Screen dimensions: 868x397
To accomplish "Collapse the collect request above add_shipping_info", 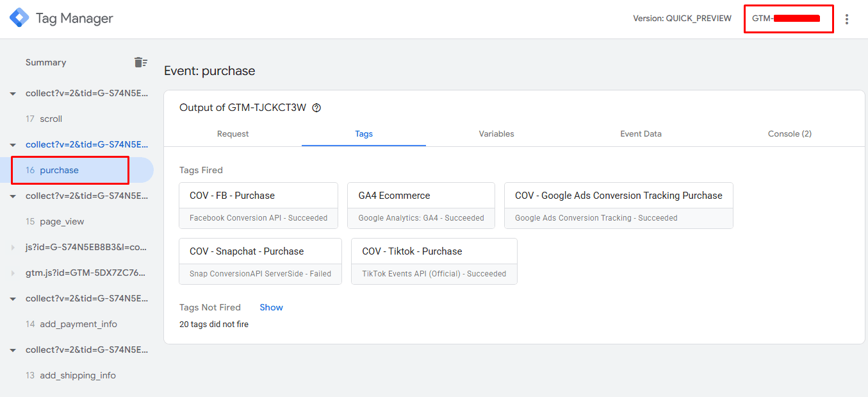I will tap(13, 350).
